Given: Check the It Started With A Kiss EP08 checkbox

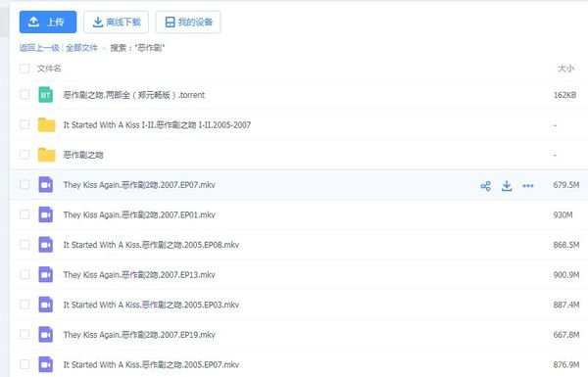Looking at the screenshot, I should tap(24, 245).
